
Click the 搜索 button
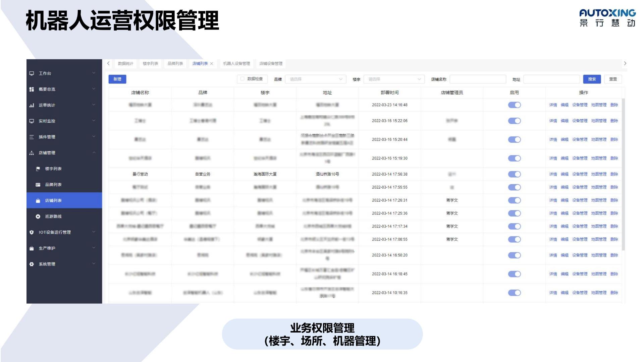tap(592, 79)
